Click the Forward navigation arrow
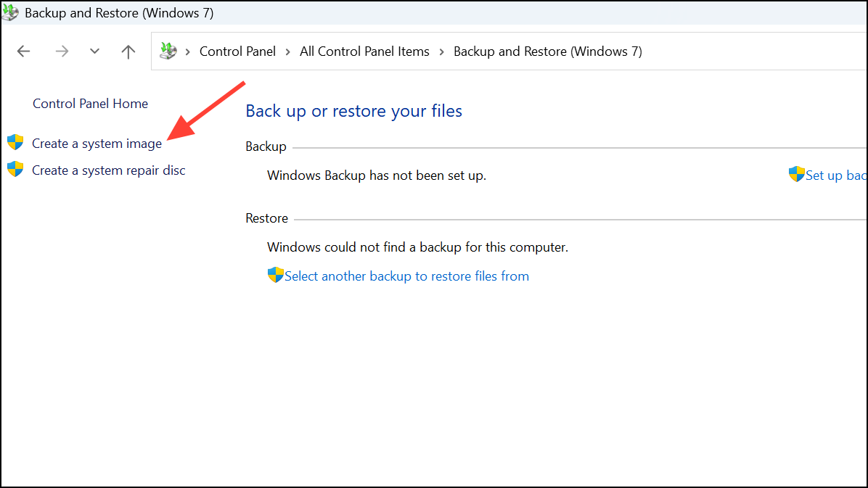Image resolution: width=868 pixels, height=488 pixels. click(x=62, y=51)
